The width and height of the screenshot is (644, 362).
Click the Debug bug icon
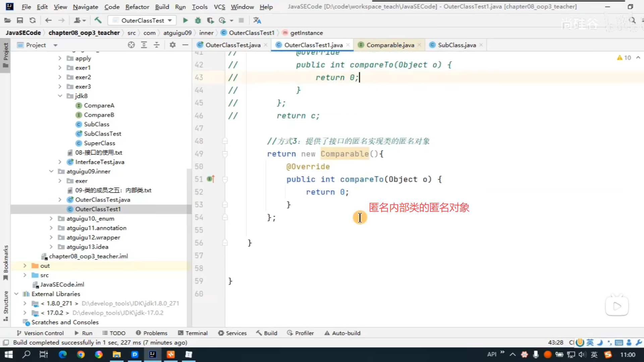(198, 20)
